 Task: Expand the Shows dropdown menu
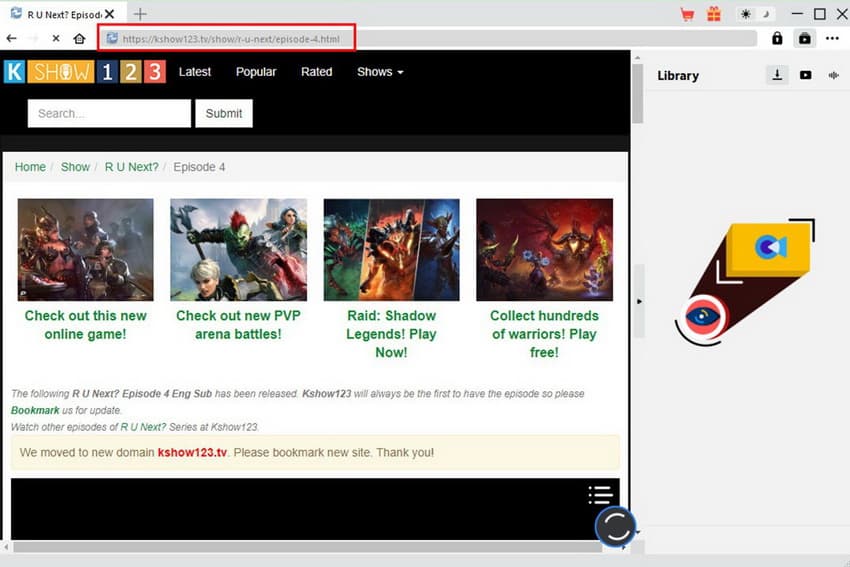coord(380,72)
